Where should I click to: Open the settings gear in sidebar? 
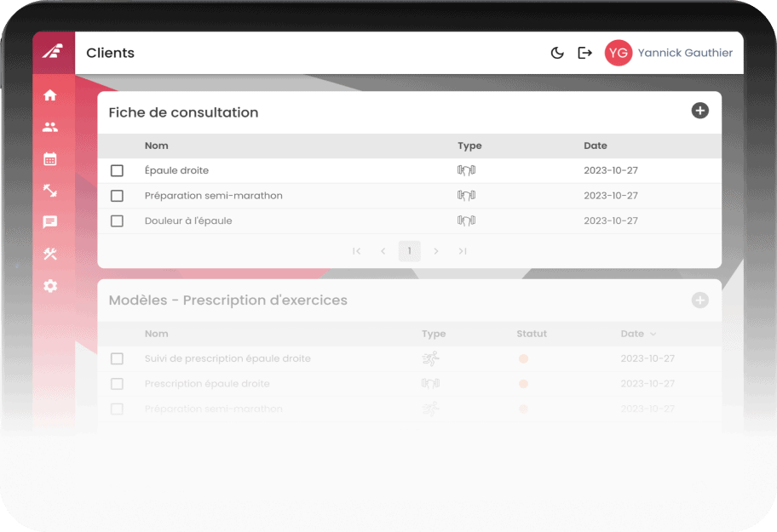pos(50,286)
